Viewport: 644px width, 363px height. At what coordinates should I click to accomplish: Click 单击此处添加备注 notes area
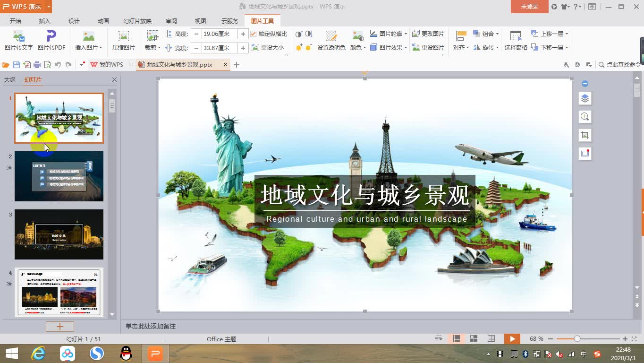pos(151,326)
